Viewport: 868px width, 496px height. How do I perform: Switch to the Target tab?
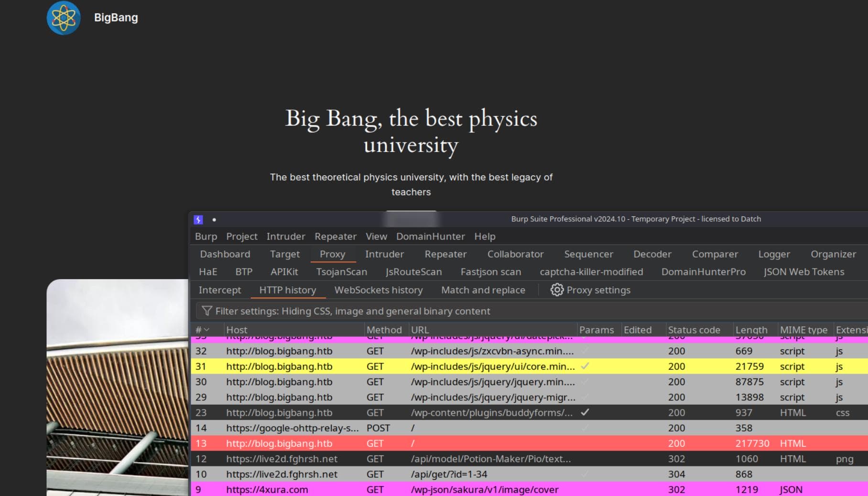(x=285, y=254)
